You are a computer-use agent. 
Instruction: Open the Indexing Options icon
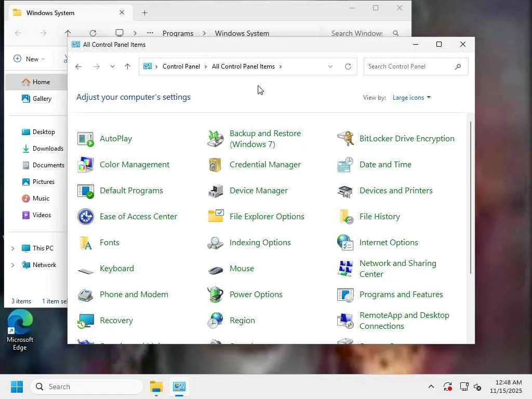pyautogui.click(x=216, y=243)
